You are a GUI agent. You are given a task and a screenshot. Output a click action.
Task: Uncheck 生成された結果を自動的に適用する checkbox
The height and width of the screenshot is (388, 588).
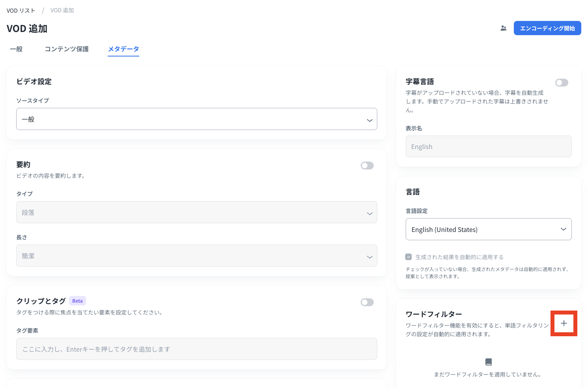click(408, 257)
